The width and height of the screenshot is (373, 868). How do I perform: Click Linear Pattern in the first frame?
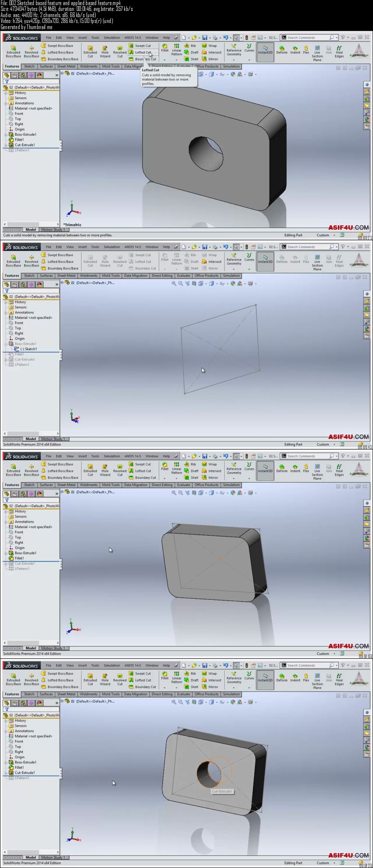pos(177,50)
